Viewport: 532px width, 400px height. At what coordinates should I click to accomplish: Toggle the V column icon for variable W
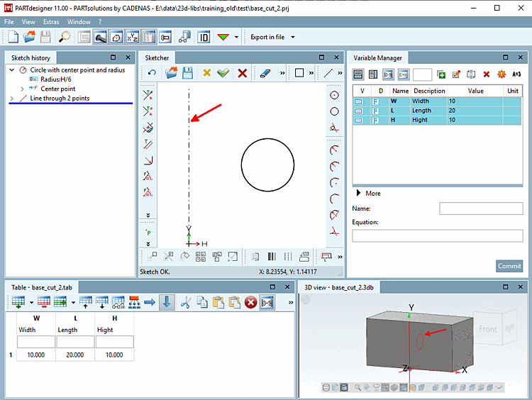[359, 101]
